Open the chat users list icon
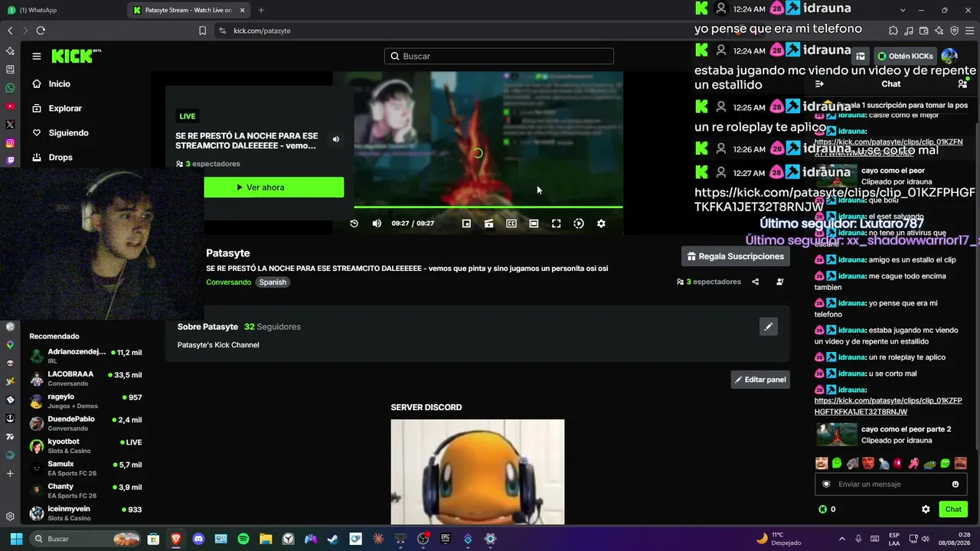 [x=962, y=84]
